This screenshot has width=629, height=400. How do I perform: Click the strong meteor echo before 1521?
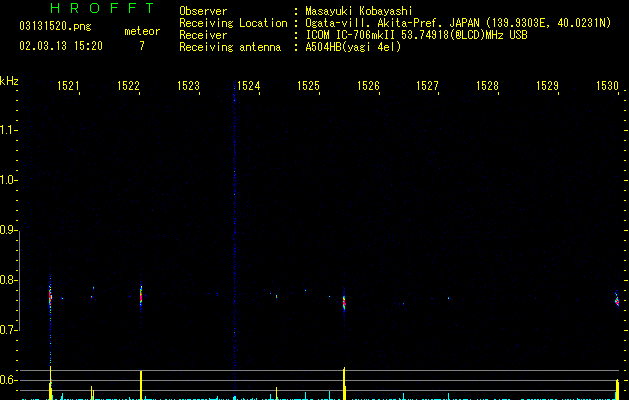[x=50, y=298]
